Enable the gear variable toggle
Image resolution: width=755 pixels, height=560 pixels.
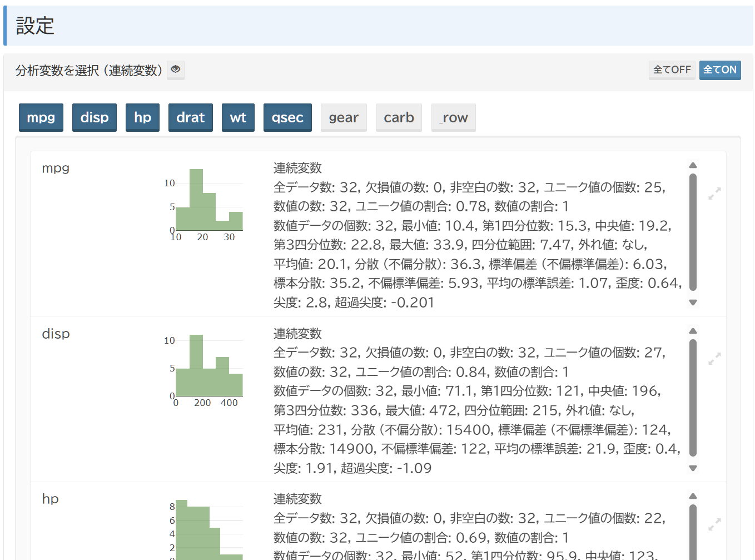(x=344, y=117)
